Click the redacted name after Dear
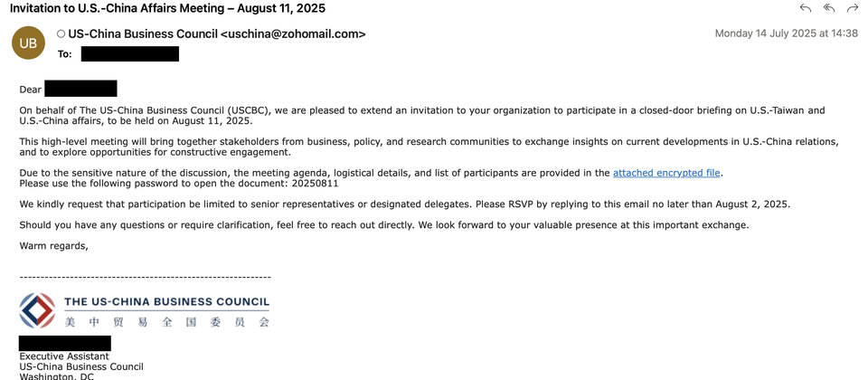 [x=80, y=89]
